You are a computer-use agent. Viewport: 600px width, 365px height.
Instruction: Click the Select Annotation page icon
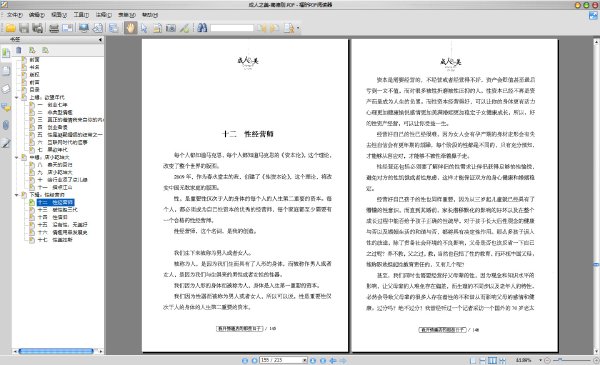157,28
